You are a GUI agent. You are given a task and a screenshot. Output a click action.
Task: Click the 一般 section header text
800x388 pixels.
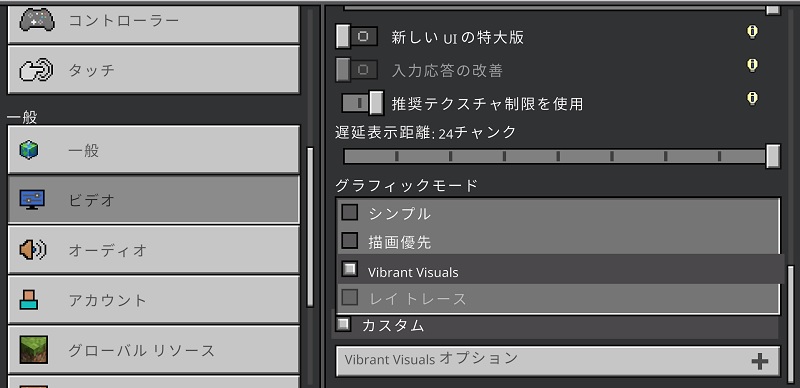click(x=22, y=117)
